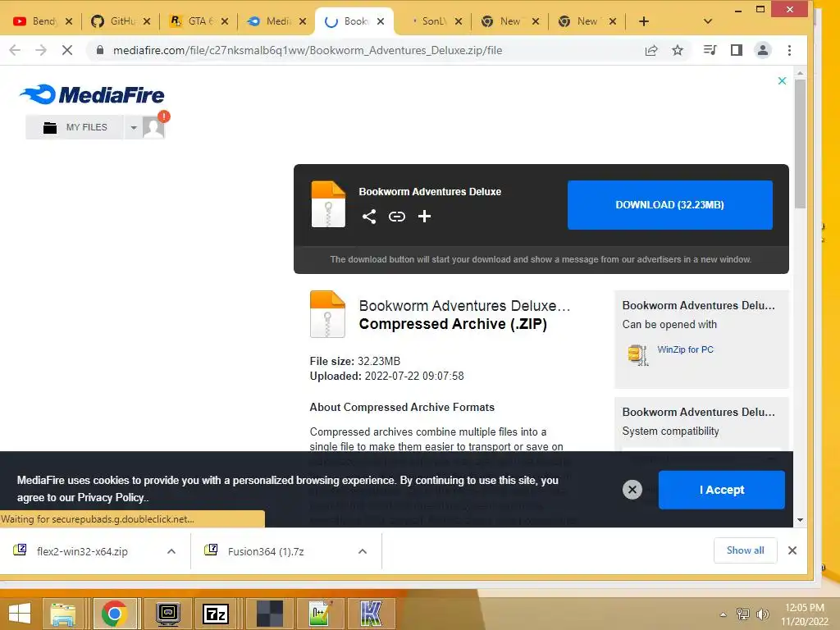
Task: Close the GitHub tab
Action: point(147,21)
